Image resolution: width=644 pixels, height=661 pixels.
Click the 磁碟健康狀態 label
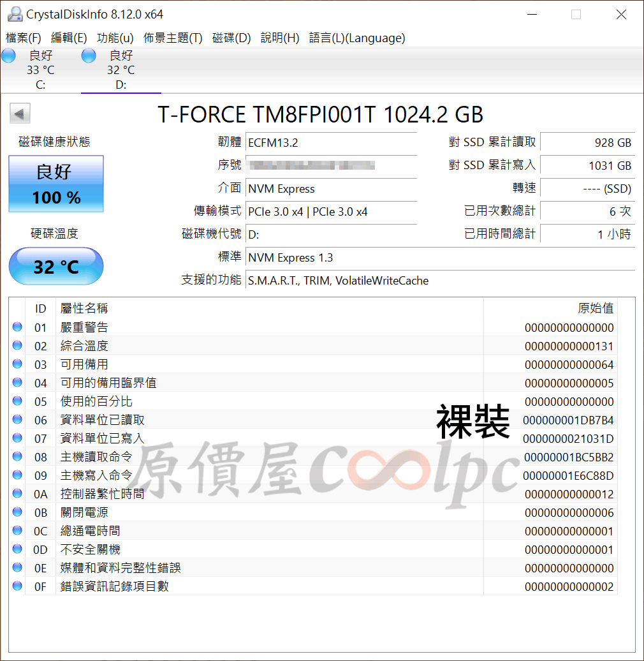click(54, 142)
